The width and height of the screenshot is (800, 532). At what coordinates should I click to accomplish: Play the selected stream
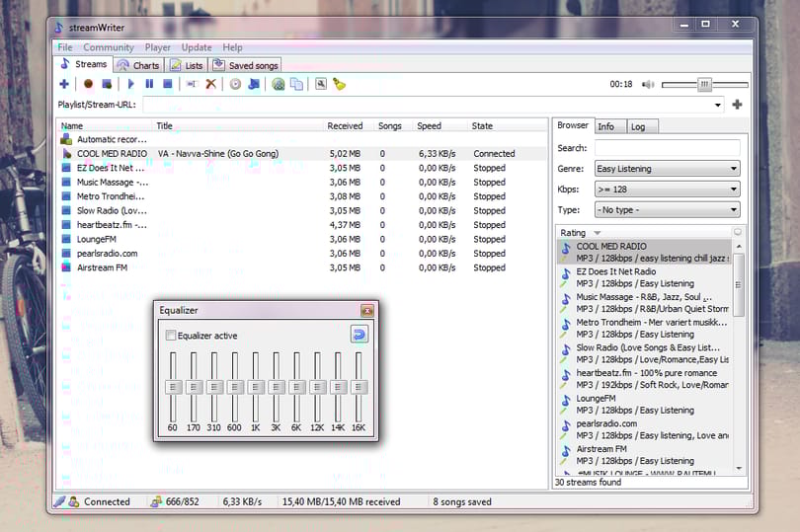click(131, 84)
